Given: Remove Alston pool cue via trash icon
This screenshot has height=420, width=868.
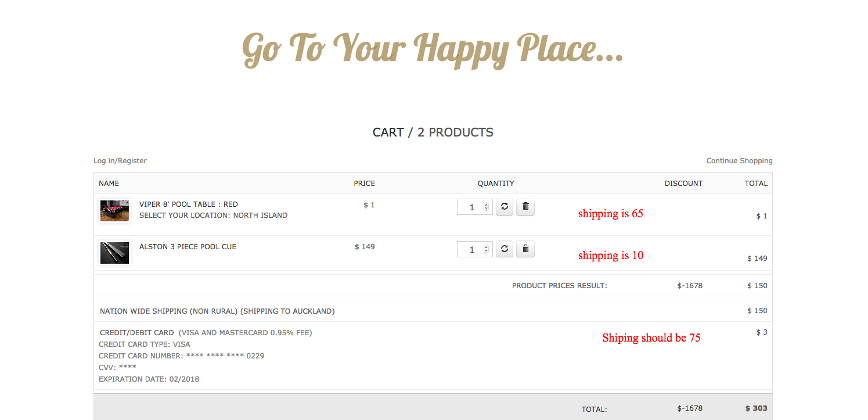Looking at the screenshot, I should [525, 249].
